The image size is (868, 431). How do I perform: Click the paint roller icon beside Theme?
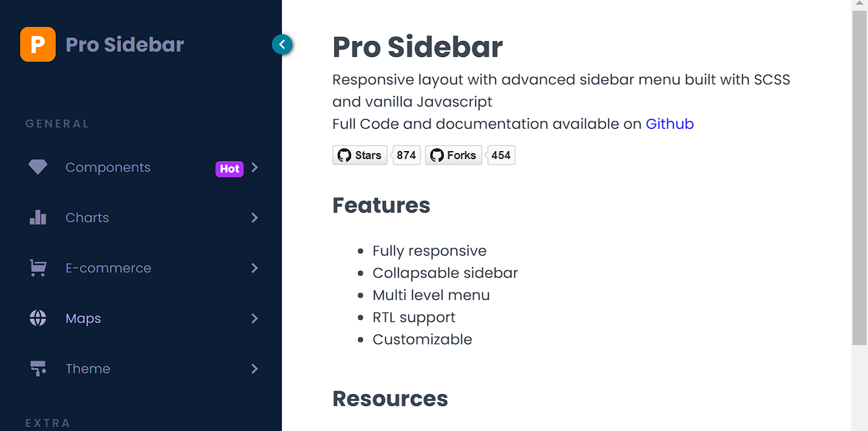click(x=38, y=369)
